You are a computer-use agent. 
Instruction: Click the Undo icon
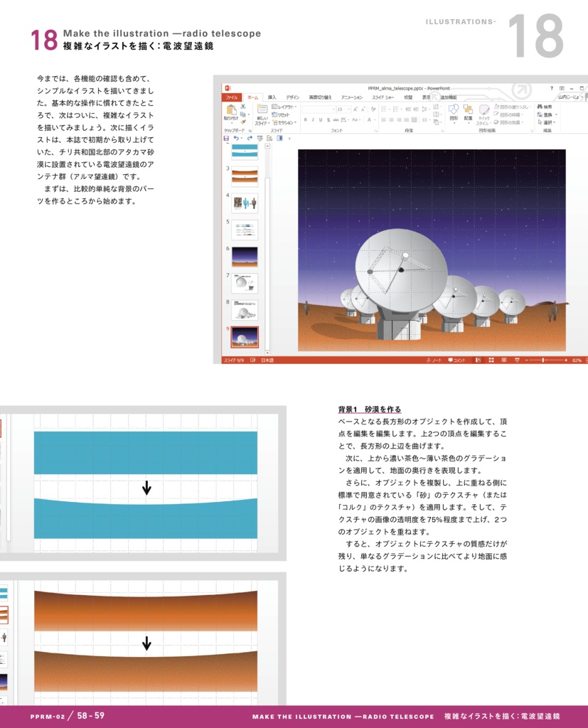(x=234, y=138)
